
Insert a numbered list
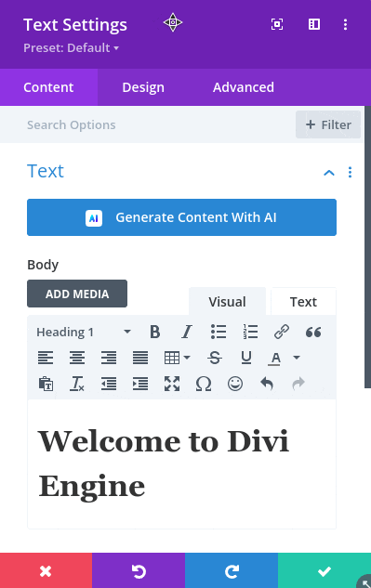(250, 332)
